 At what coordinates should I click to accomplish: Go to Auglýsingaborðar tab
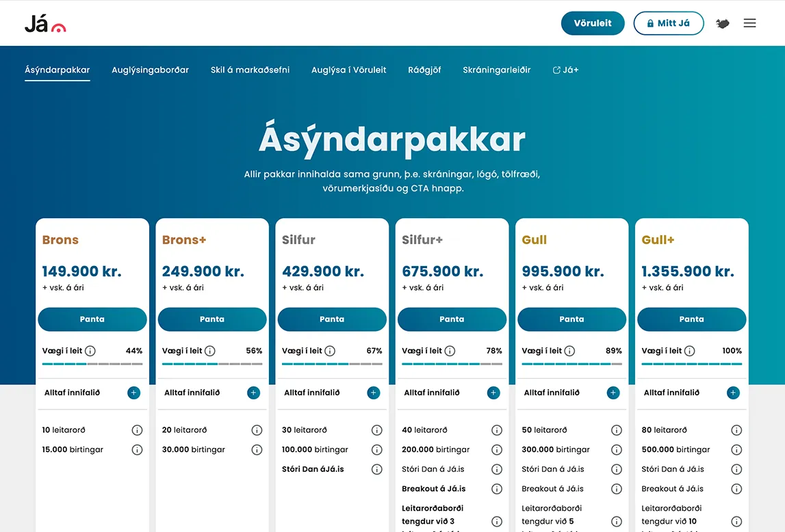point(150,70)
